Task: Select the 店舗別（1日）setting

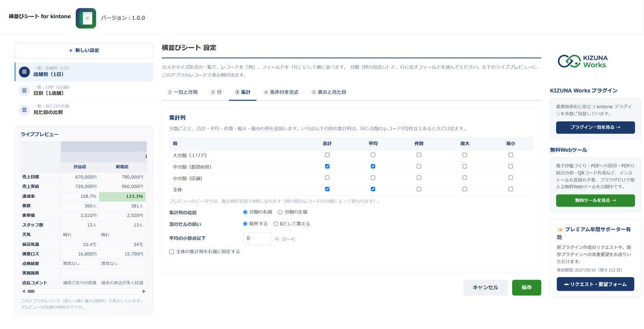Action: click(x=84, y=72)
